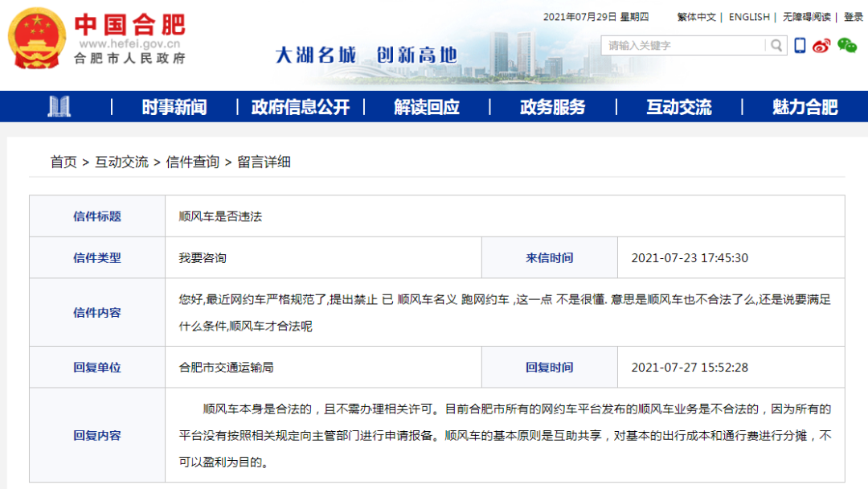Click the 登录 login link

tap(854, 17)
